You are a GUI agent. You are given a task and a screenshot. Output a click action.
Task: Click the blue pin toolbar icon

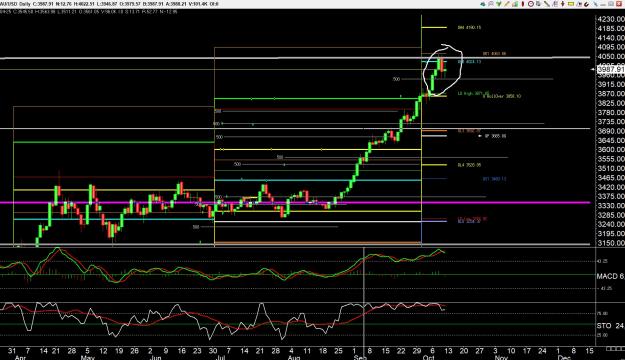click(x=595, y=4)
